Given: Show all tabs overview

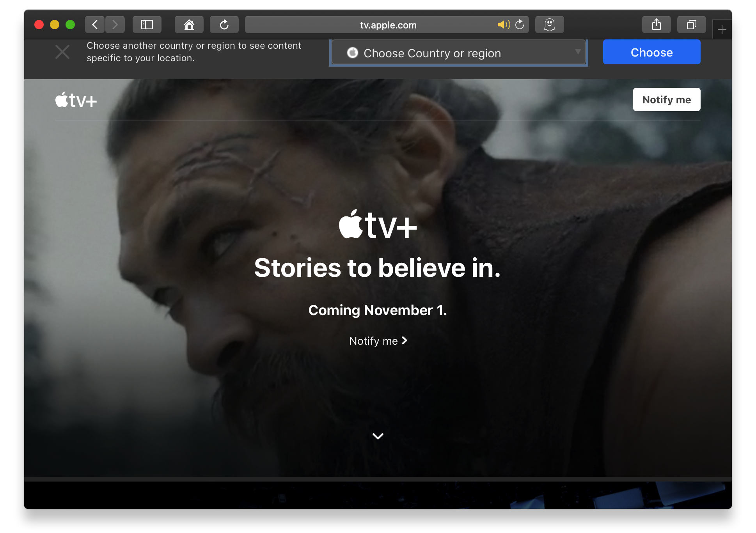Looking at the screenshot, I should (x=691, y=25).
